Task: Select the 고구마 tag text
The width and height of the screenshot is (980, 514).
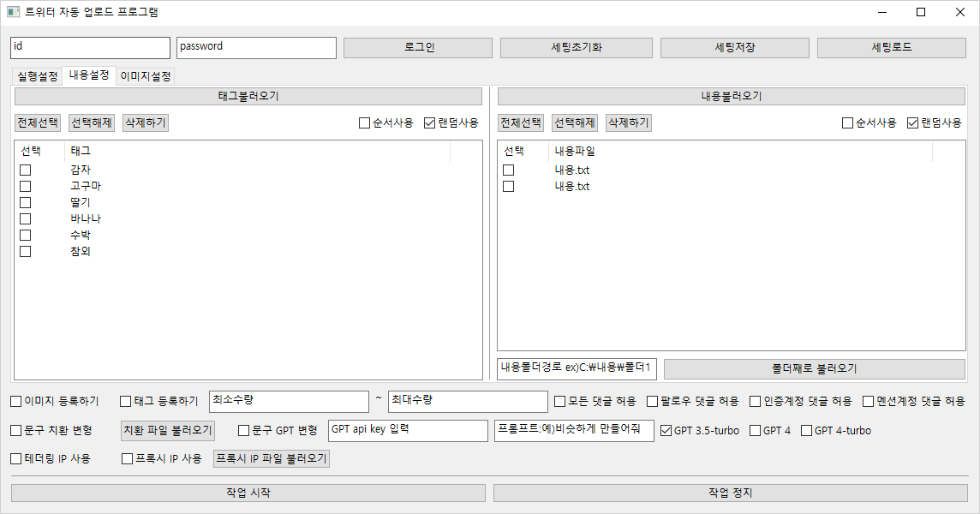Action: point(86,187)
